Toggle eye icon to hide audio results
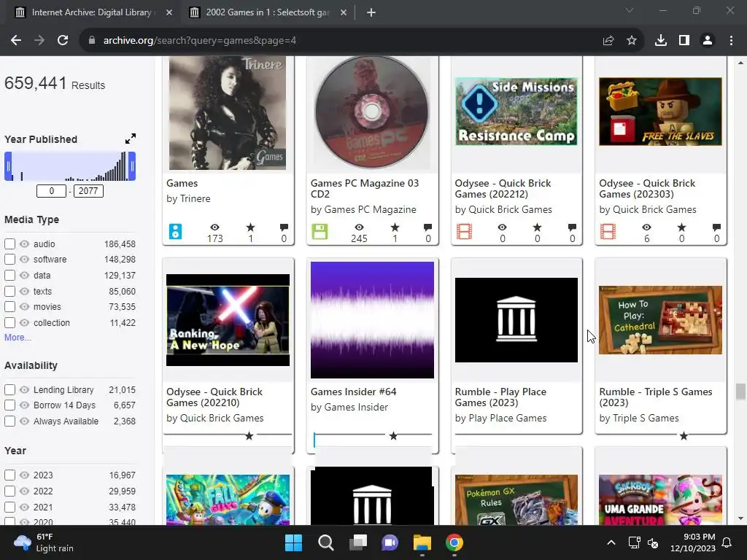The width and height of the screenshot is (747, 560). tap(24, 244)
